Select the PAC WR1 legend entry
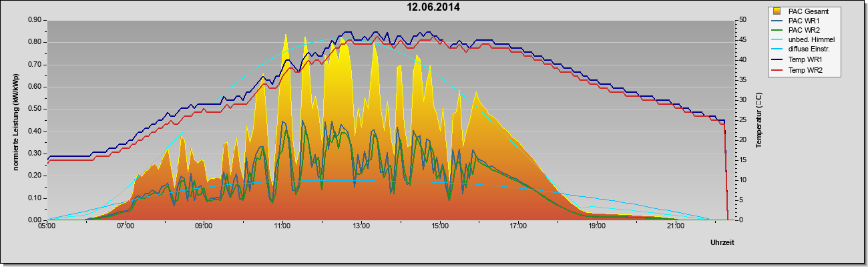 tap(803, 21)
